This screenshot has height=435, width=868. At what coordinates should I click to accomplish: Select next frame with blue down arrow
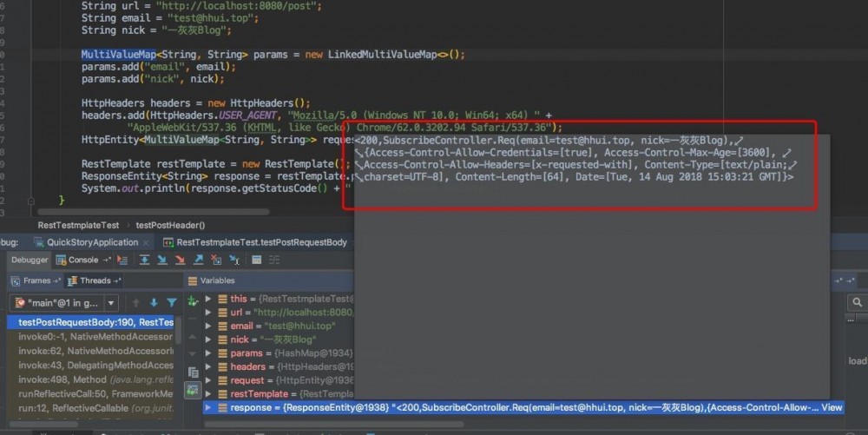(154, 303)
